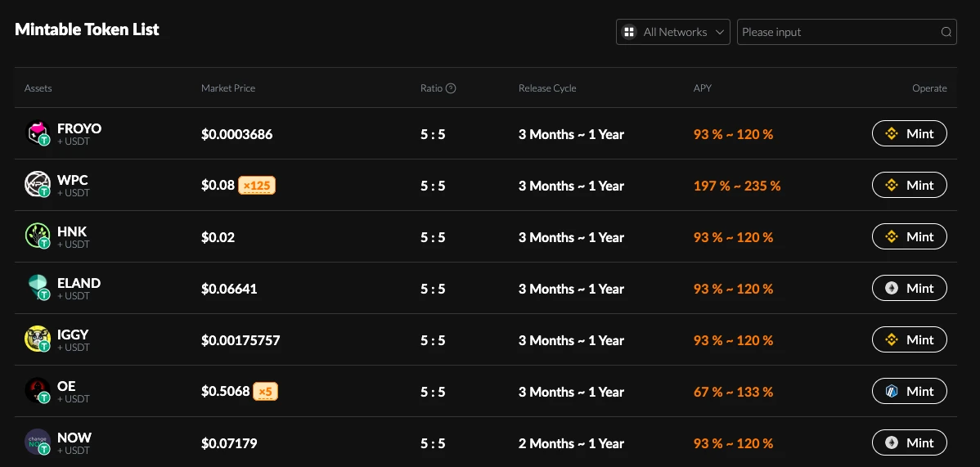Viewport: 980px width, 467px height.
Task: Click the NOW token logo icon
Action: 37,442
